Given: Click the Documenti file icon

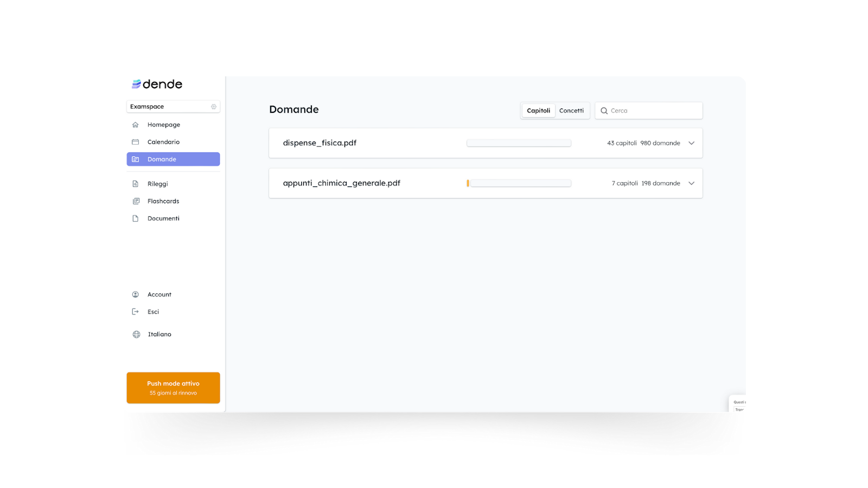Looking at the screenshot, I should (x=136, y=219).
